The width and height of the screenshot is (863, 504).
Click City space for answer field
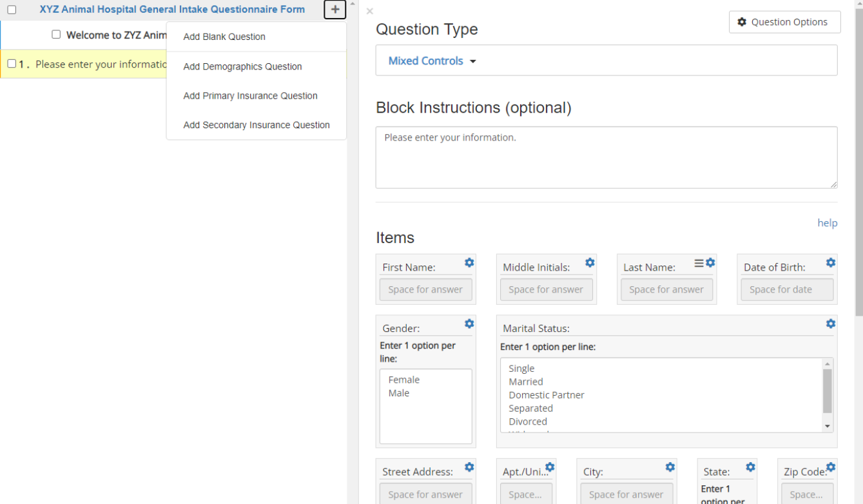[626, 494]
